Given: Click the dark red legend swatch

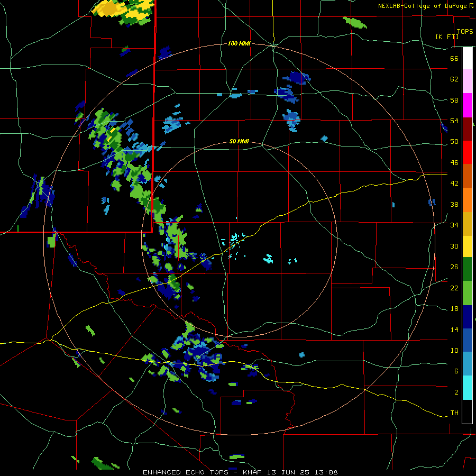Looking at the screenshot, I should click(467, 129).
